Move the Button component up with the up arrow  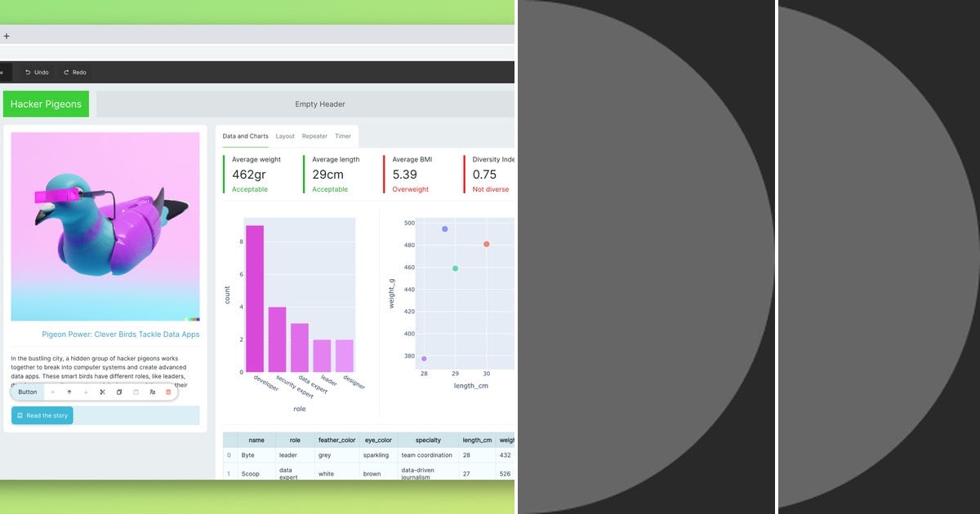pos(69,392)
